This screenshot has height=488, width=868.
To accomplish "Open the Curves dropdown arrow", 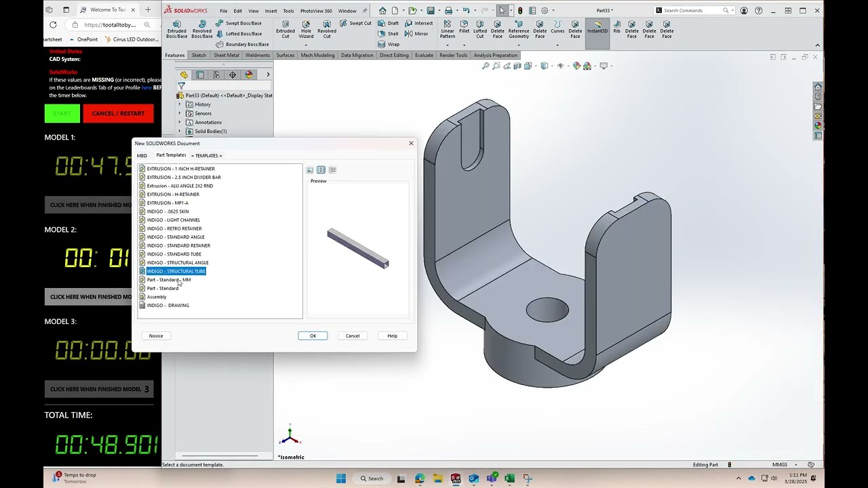I will (x=557, y=45).
